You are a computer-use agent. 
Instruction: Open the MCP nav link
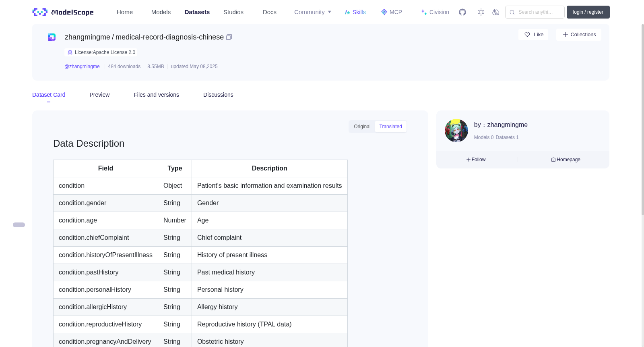[391, 12]
